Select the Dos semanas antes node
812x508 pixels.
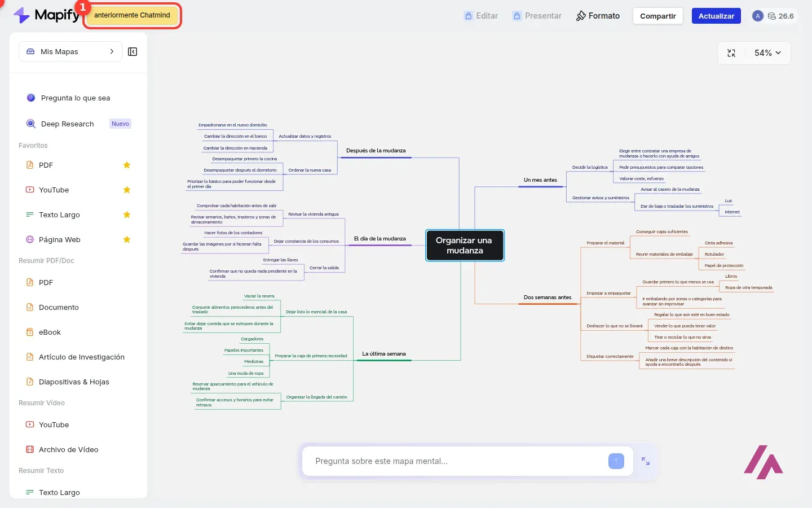pyautogui.click(x=548, y=297)
